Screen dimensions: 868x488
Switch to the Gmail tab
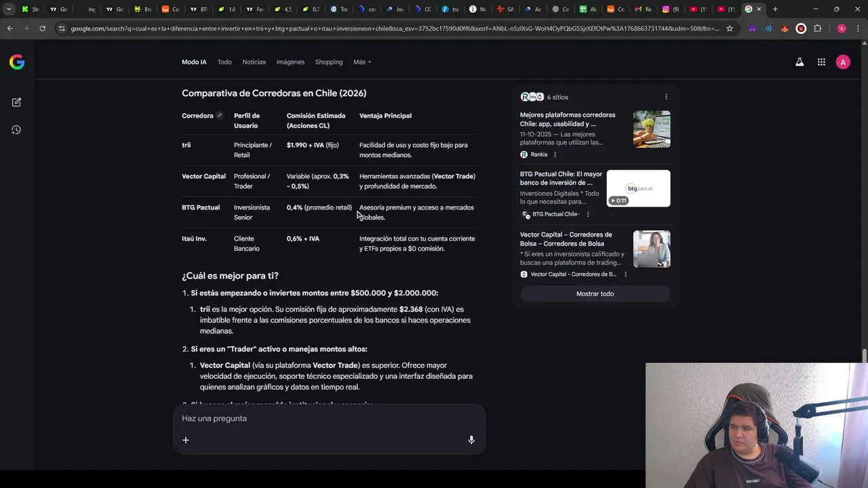[x=642, y=9]
